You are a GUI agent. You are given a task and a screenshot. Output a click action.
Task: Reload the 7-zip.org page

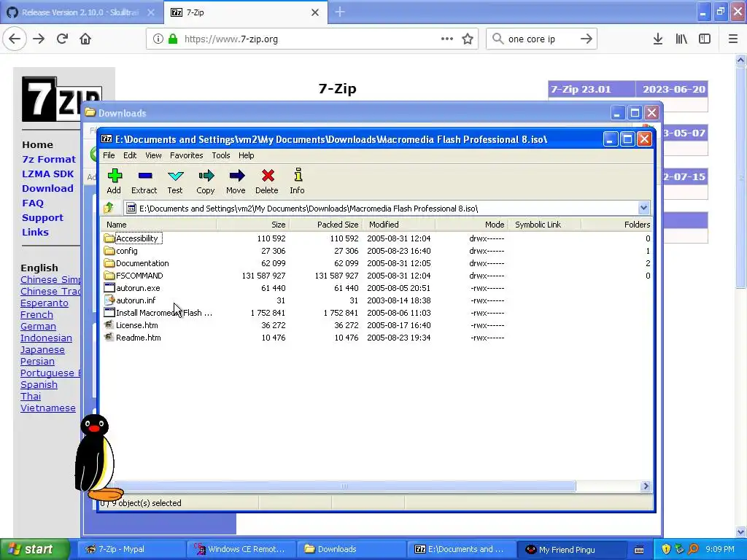(62, 39)
